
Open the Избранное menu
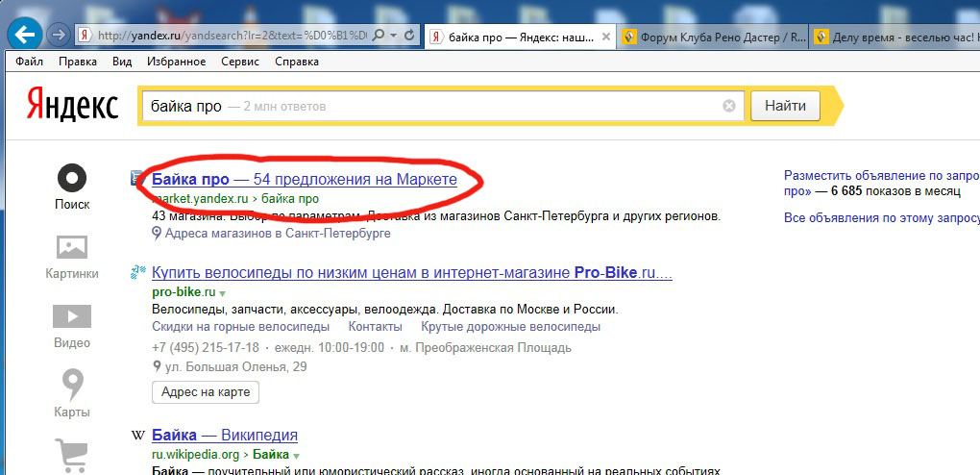(176, 62)
